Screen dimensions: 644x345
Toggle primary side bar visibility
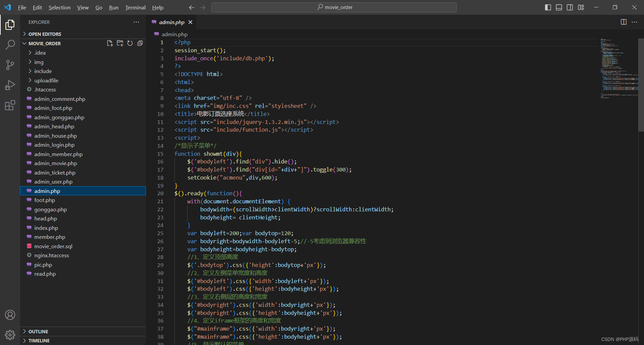point(548,7)
